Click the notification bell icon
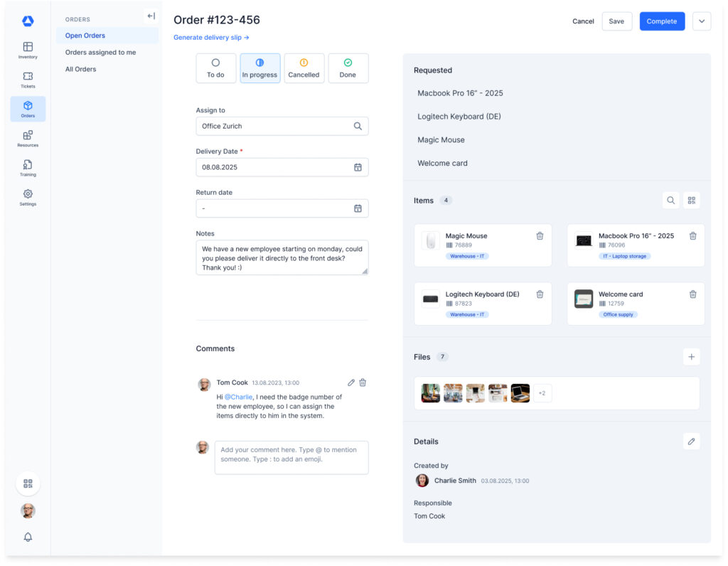This screenshot has width=728, height=566. pyautogui.click(x=28, y=537)
